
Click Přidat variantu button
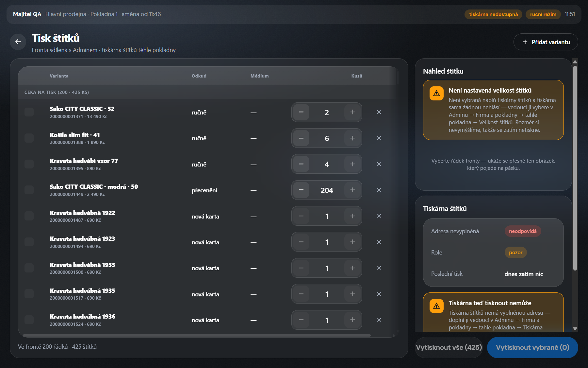(x=546, y=42)
